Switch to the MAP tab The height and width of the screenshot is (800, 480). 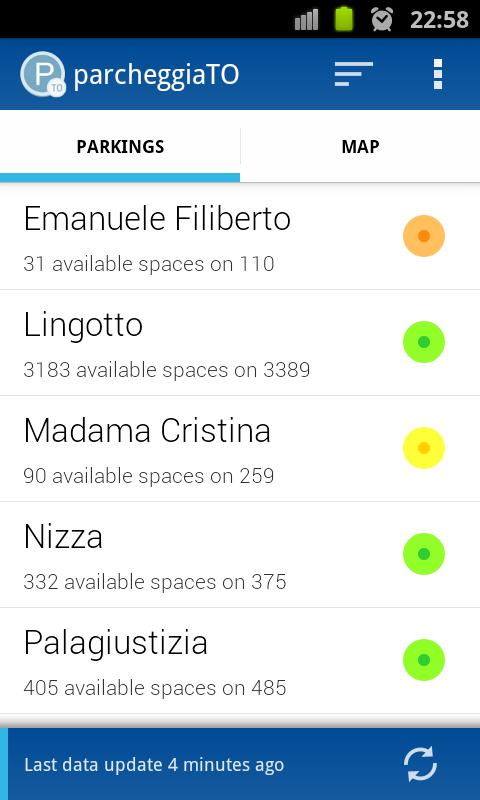coord(360,146)
